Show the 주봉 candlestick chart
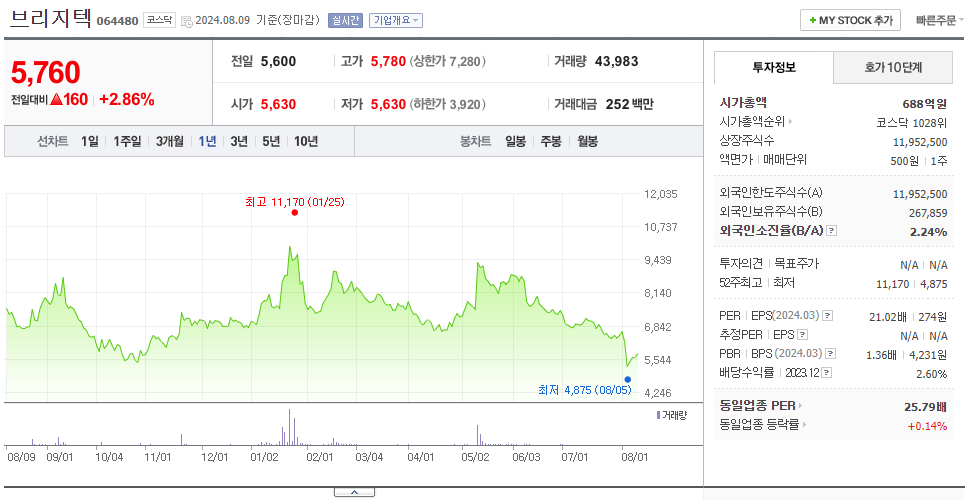Screen dimensions: 968x500 [x=551, y=141]
